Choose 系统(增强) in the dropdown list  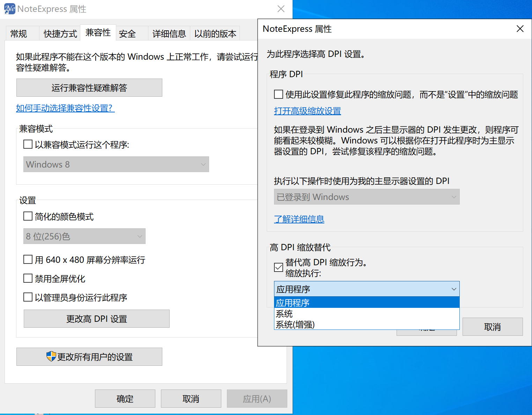tap(367, 324)
